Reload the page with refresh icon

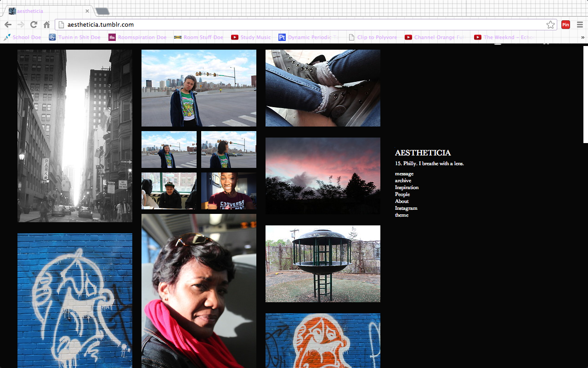point(34,25)
